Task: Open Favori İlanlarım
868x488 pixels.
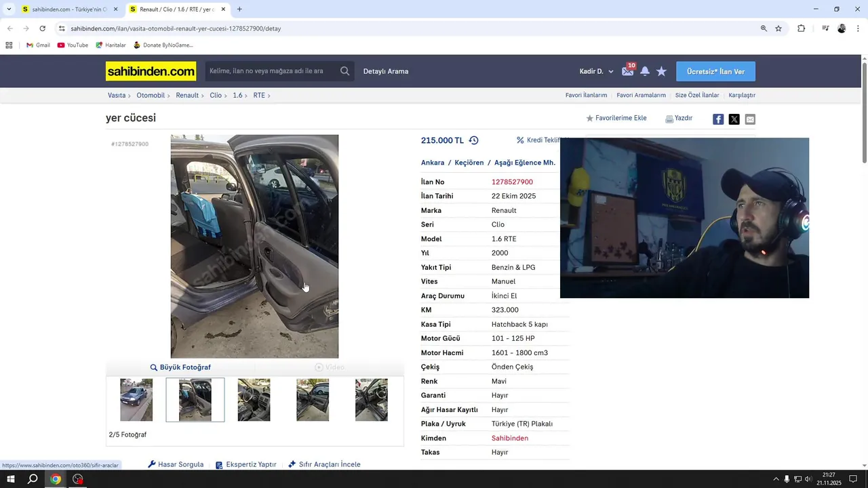Action: tap(586, 96)
